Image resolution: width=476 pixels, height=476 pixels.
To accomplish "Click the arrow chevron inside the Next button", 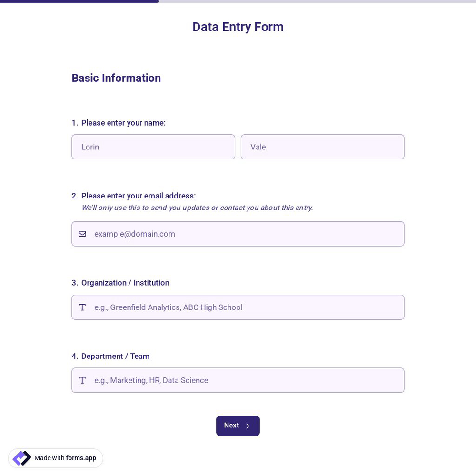I will 248,426.
